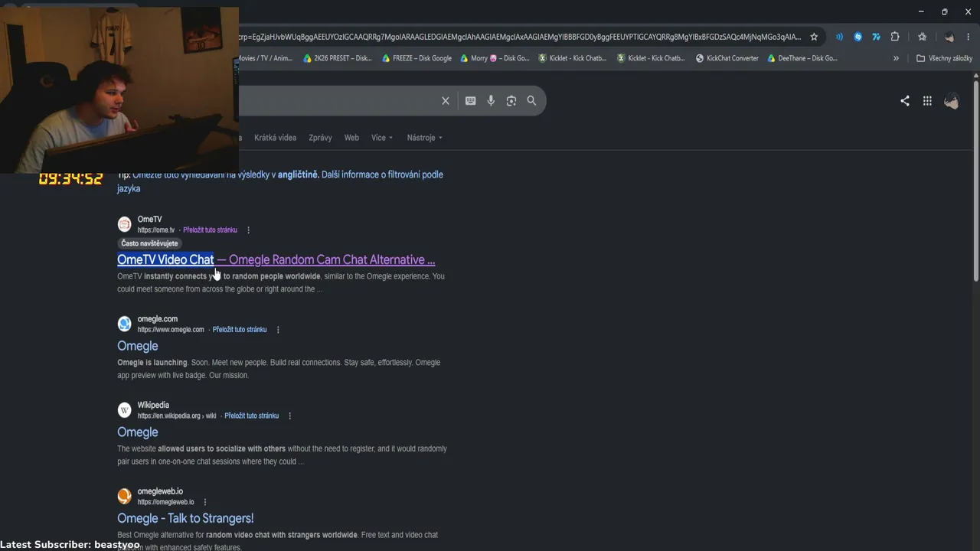Switch to the Web results tab

tap(351, 138)
